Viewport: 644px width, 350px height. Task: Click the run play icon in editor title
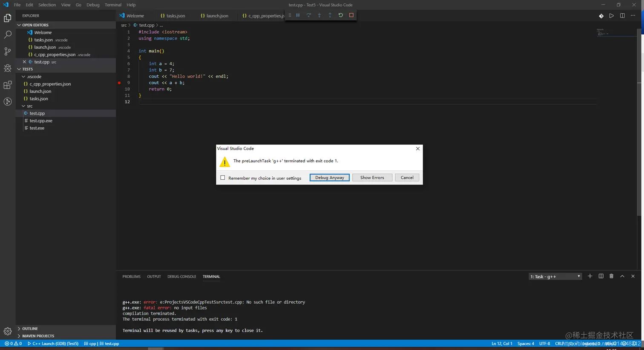pos(612,16)
